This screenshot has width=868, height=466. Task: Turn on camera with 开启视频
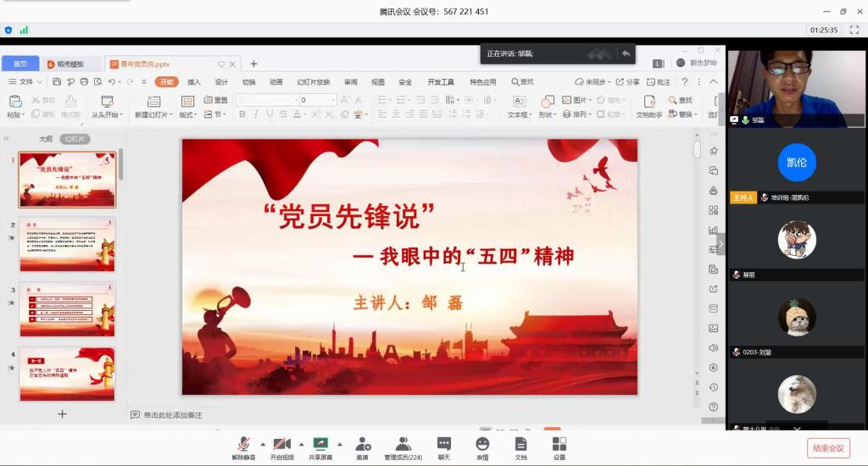click(281, 446)
